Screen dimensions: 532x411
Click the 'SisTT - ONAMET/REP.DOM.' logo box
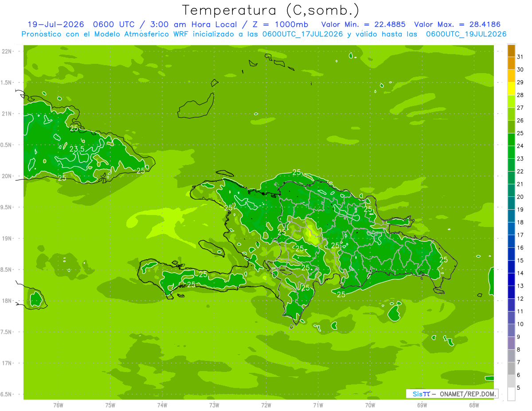coord(452,394)
